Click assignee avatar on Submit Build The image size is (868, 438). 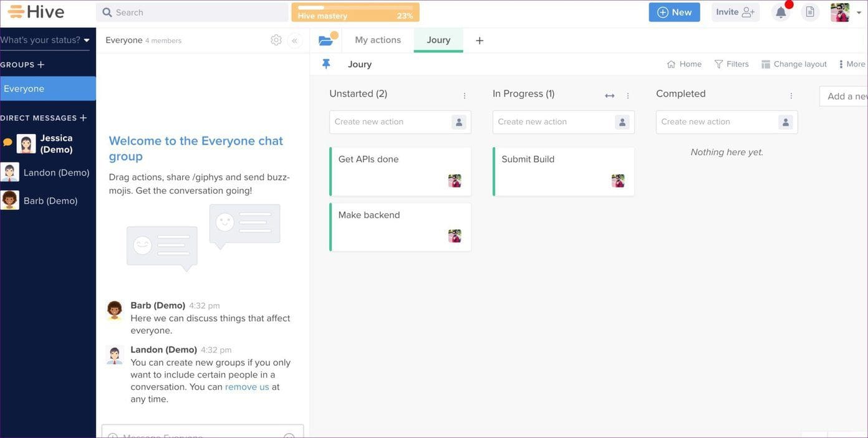tap(618, 181)
